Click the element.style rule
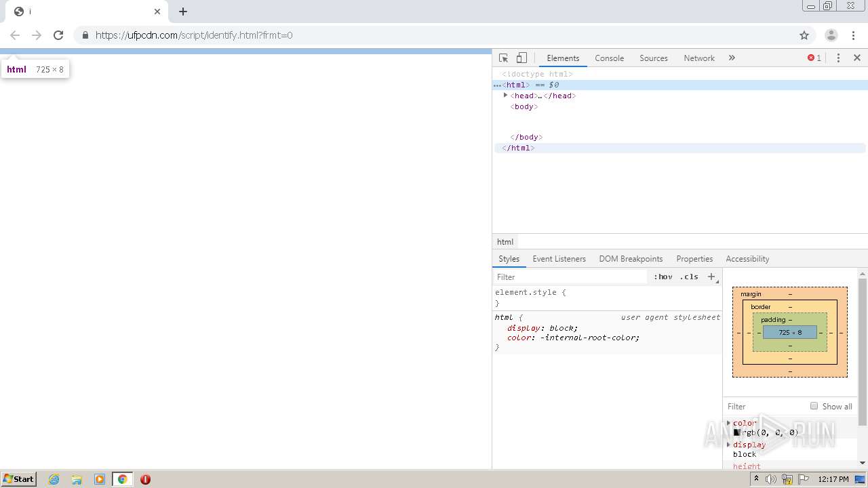 [530, 292]
